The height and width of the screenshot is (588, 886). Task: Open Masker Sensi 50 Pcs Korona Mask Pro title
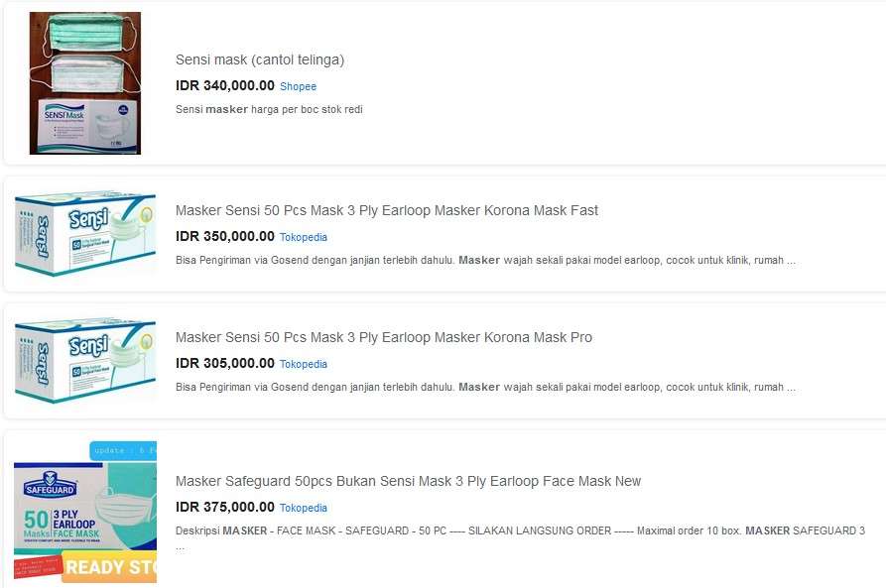(x=384, y=338)
